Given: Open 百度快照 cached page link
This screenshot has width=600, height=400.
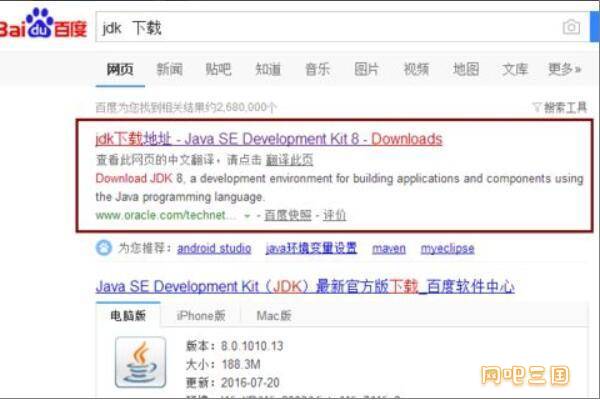Looking at the screenshot, I should 288,215.
